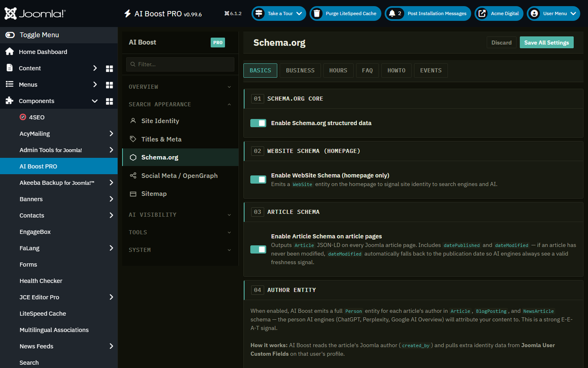Image resolution: width=588 pixels, height=368 pixels.
Task: Click the Menus list icon
Action: 9,84
